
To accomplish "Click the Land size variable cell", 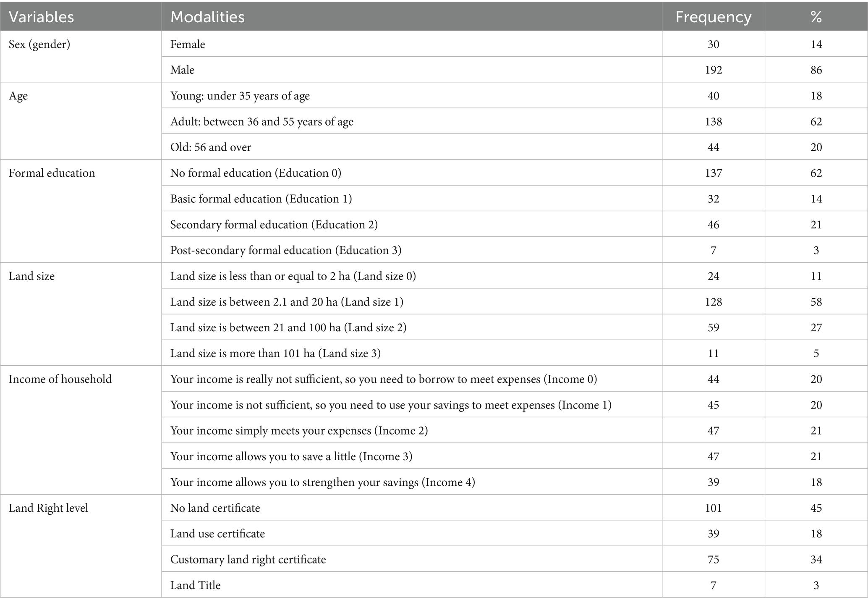I will pyautogui.click(x=31, y=276).
